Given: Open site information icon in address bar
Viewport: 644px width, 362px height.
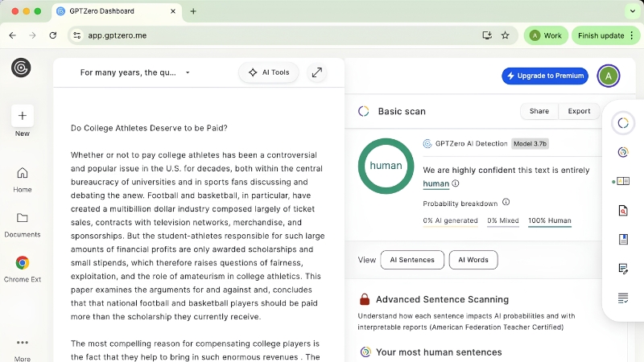Looking at the screenshot, I should point(76,35).
